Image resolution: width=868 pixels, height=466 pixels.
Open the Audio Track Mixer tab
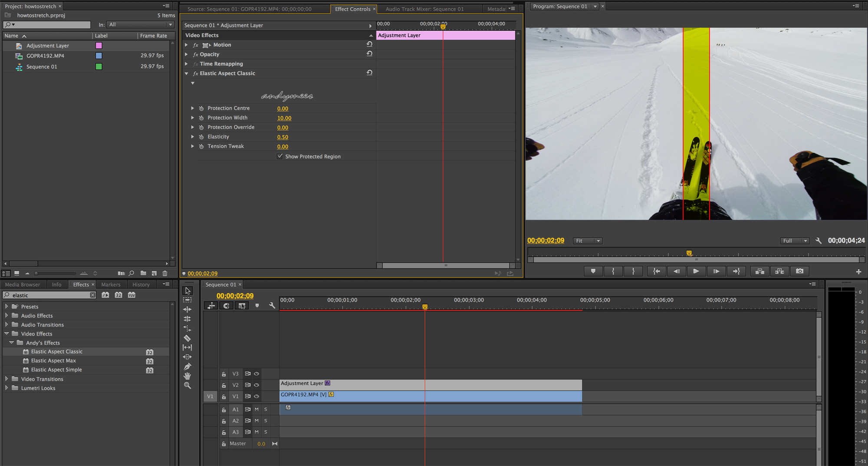click(x=424, y=9)
